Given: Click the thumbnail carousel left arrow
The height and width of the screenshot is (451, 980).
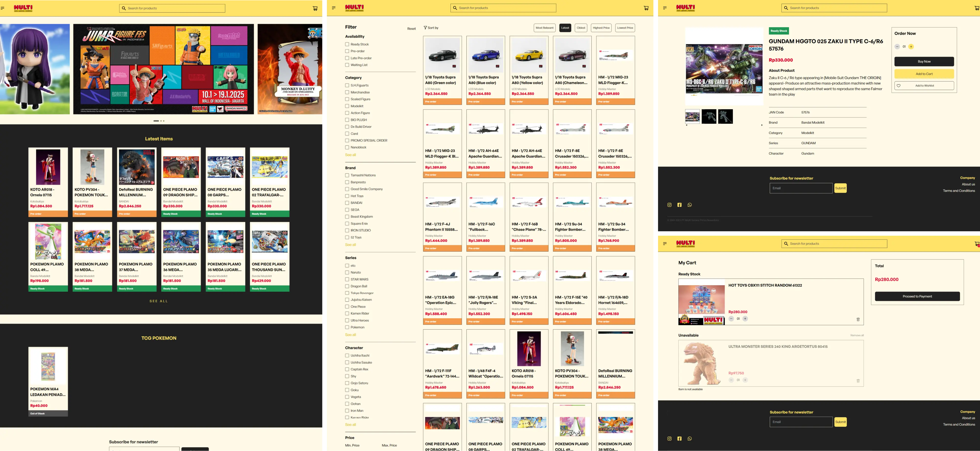Looking at the screenshot, I should coord(686,125).
